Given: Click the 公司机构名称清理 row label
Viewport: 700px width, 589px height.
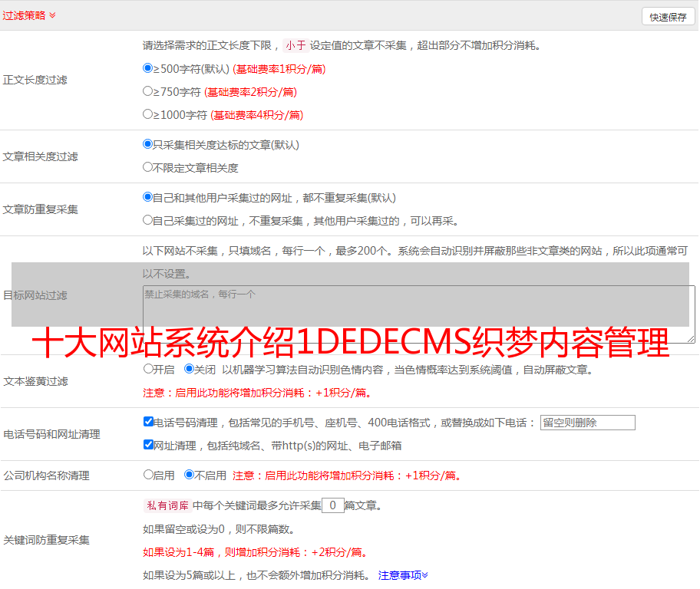Looking at the screenshot, I should (46, 475).
